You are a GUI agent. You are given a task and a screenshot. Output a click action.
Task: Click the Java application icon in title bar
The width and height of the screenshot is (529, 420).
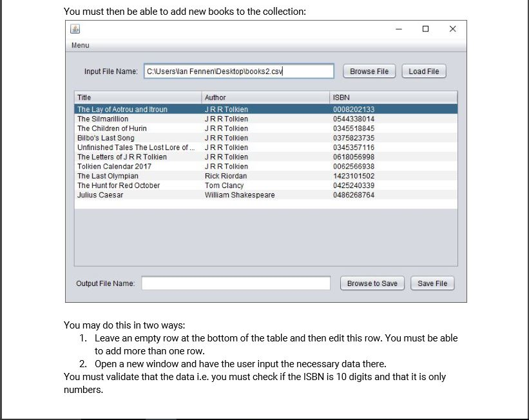(x=75, y=29)
